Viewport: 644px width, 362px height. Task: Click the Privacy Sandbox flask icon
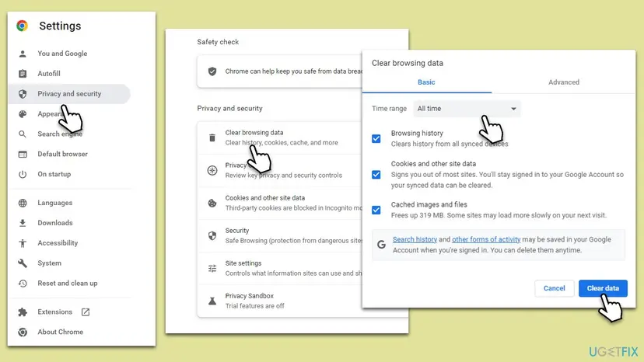pos(212,301)
